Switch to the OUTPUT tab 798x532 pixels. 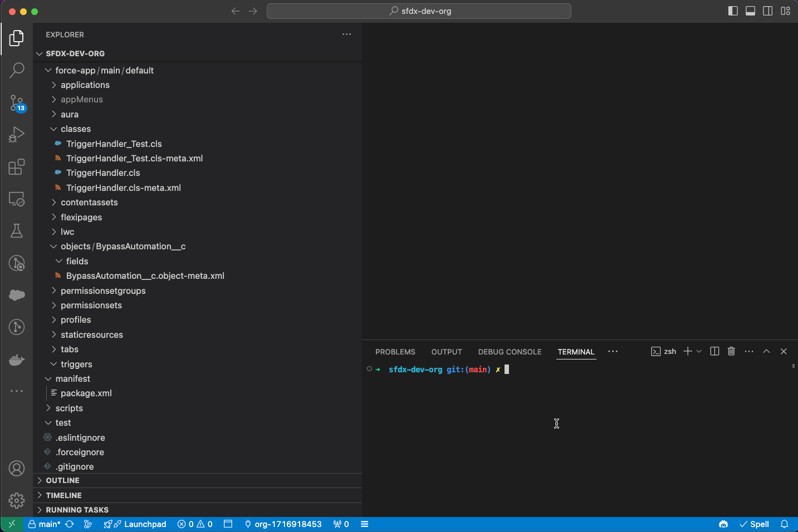click(447, 352)
